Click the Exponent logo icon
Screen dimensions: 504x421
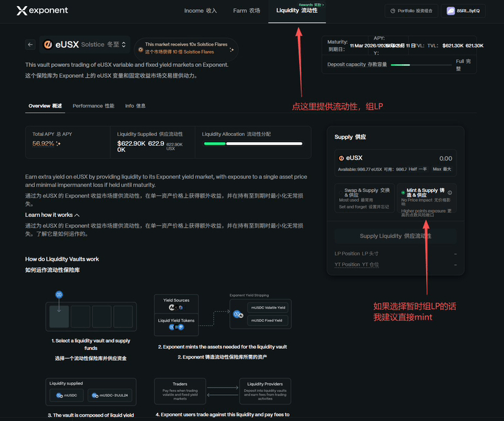point(22,10)
